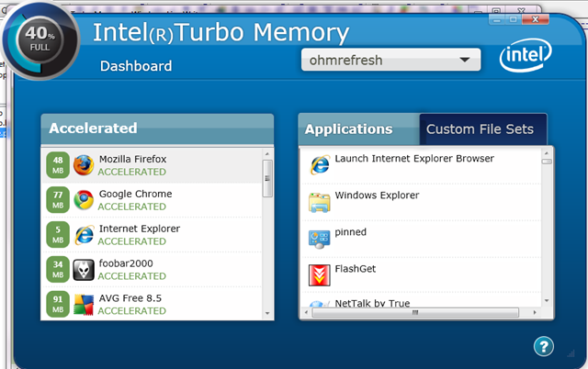Screen dimensions: 588x369
Task: Select FlashGet in Applications list
Action: 421,275
